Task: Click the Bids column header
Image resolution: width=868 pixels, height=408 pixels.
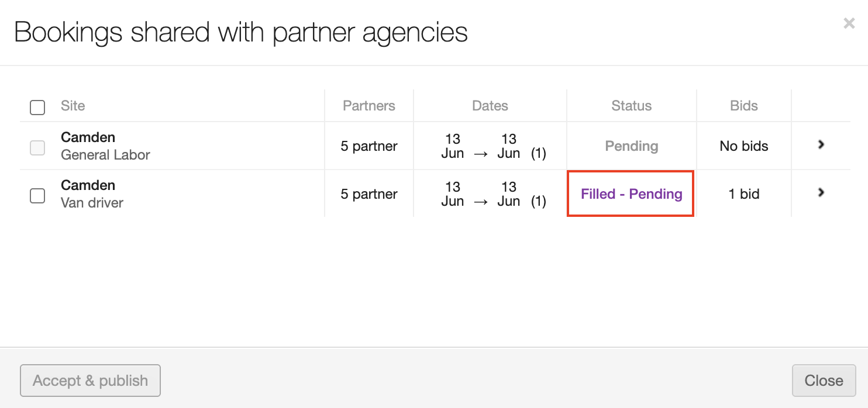Action: click(744, 106)
